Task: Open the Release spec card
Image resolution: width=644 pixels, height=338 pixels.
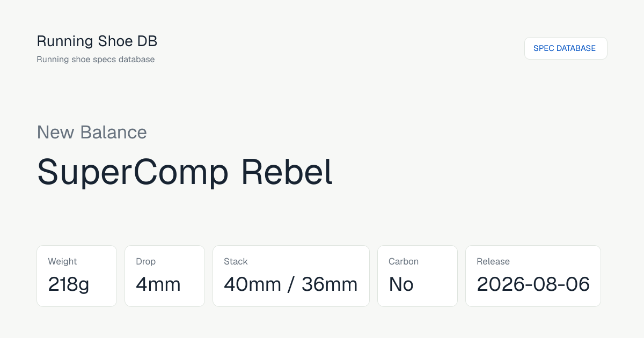Action: [x=533, y=276]
